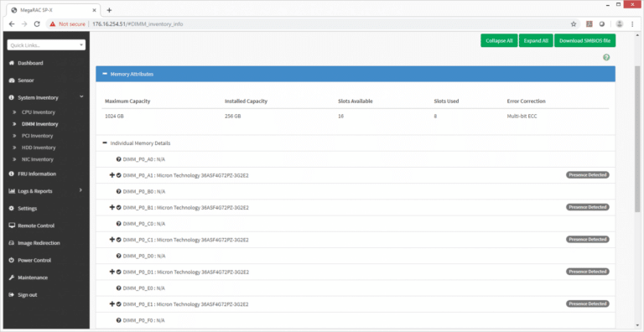644x332 pixels.
Task: Click the Download SMBIOS file button
Action: tap(584, 41)
